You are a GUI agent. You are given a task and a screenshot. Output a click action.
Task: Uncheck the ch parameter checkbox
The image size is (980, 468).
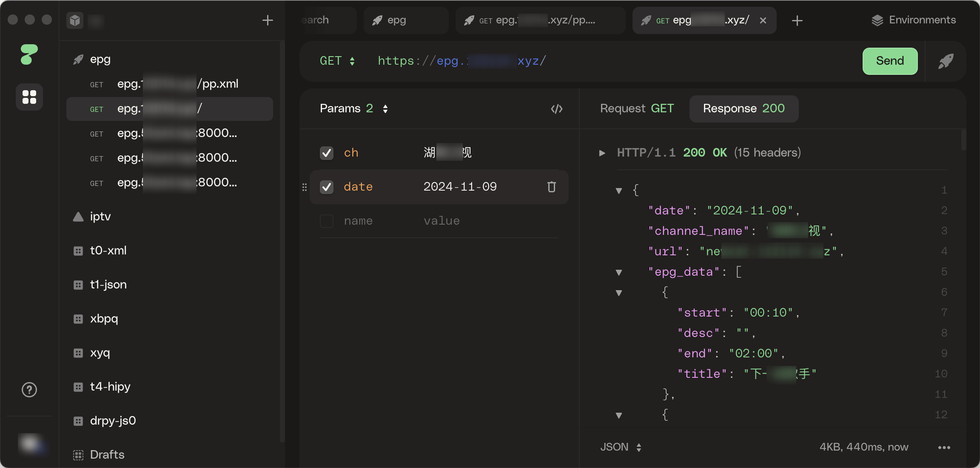pos(326,153)
